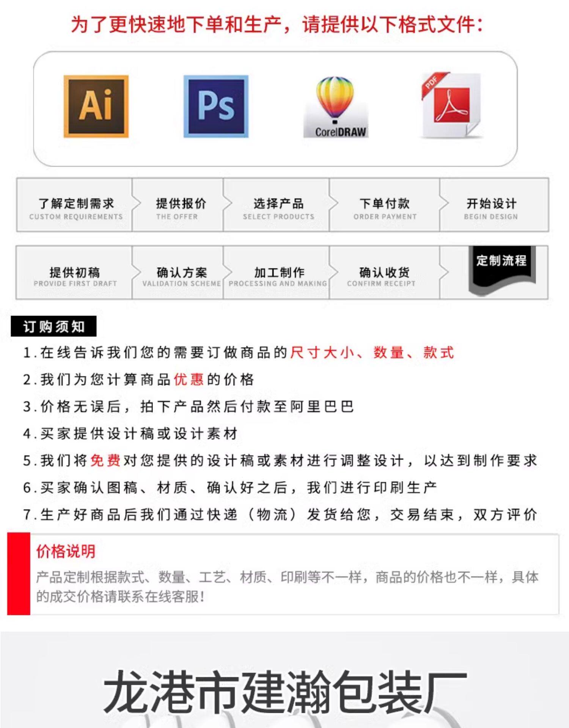The height and width of the screenshot is (728, 569).
Task: Click the 提供初稿 Provide First Draft step
Action: [74, 273]
